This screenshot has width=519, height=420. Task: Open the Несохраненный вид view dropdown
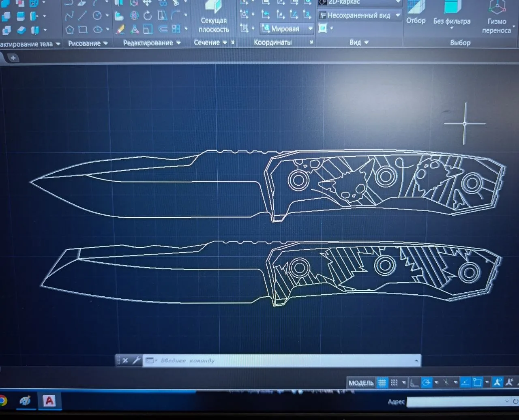tap(360, 15)
